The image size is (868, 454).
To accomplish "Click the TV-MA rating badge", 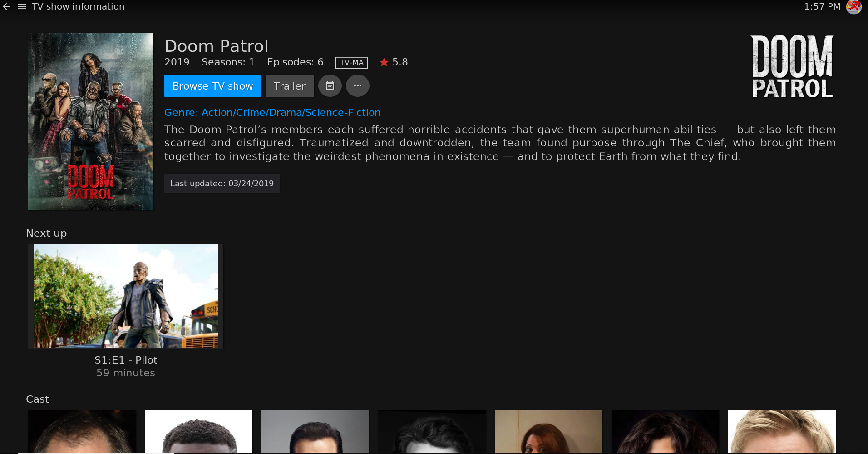I will click(x=352, y=63).
